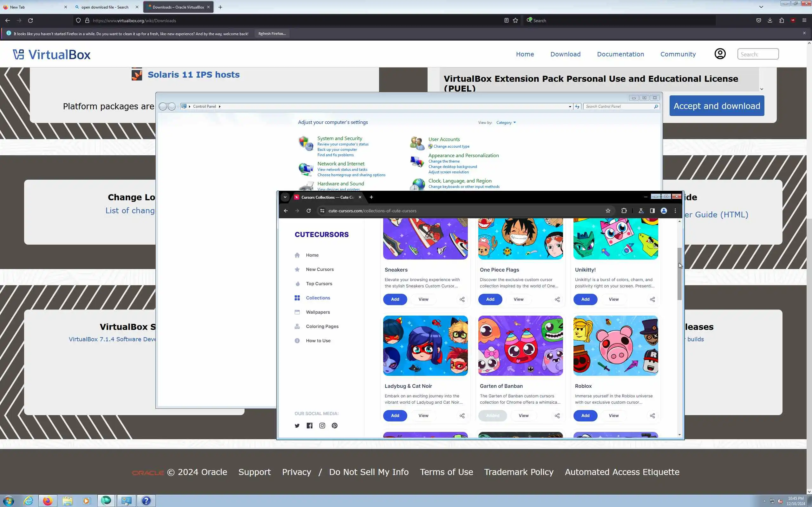
Task: Select Top Cursors in sidebar menu
Action: [319, 284]
